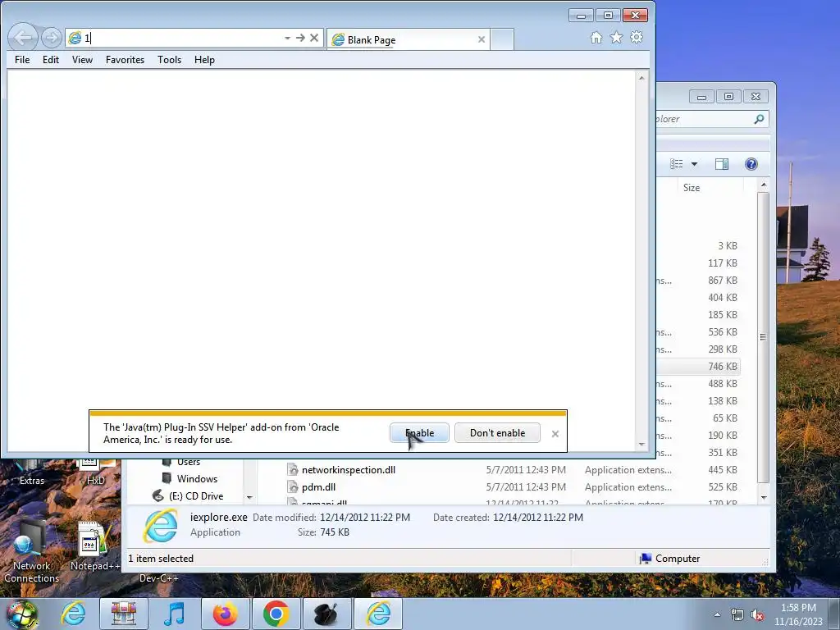Viewport: 840px width, 630px height.
Task: Open the pinned Internet Explorer taskbar icon
Action: (73, 614)
